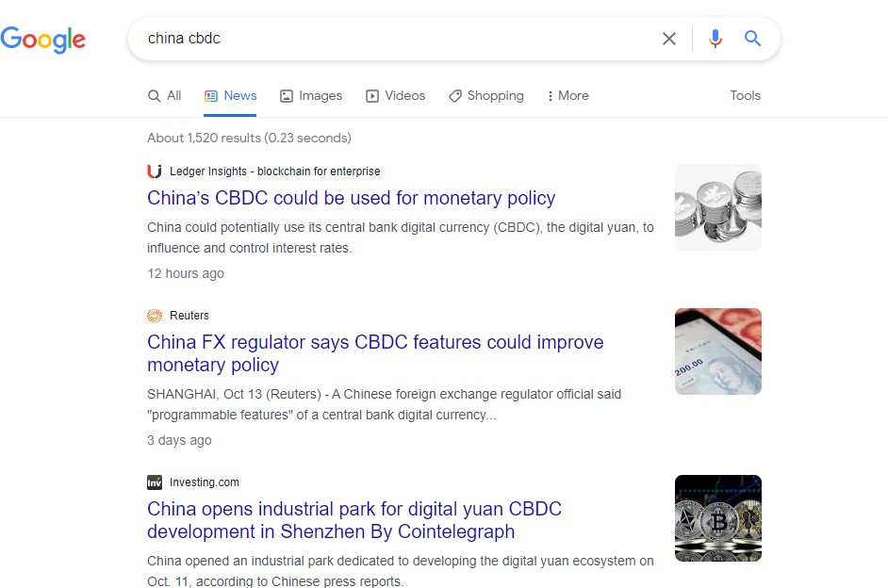Open the Tools filter options
888x588 pixels.
point(745,95)
